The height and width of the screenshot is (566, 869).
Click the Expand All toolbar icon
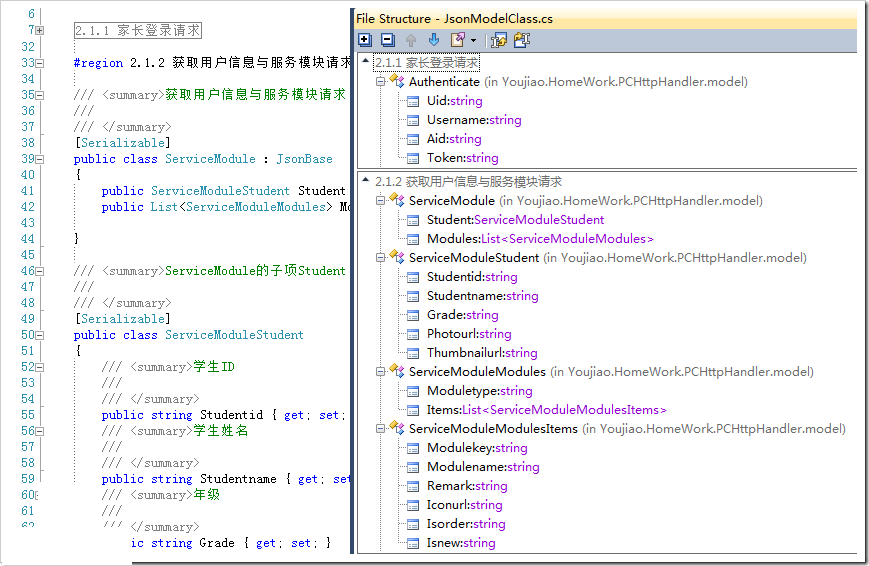coord(365,40)
